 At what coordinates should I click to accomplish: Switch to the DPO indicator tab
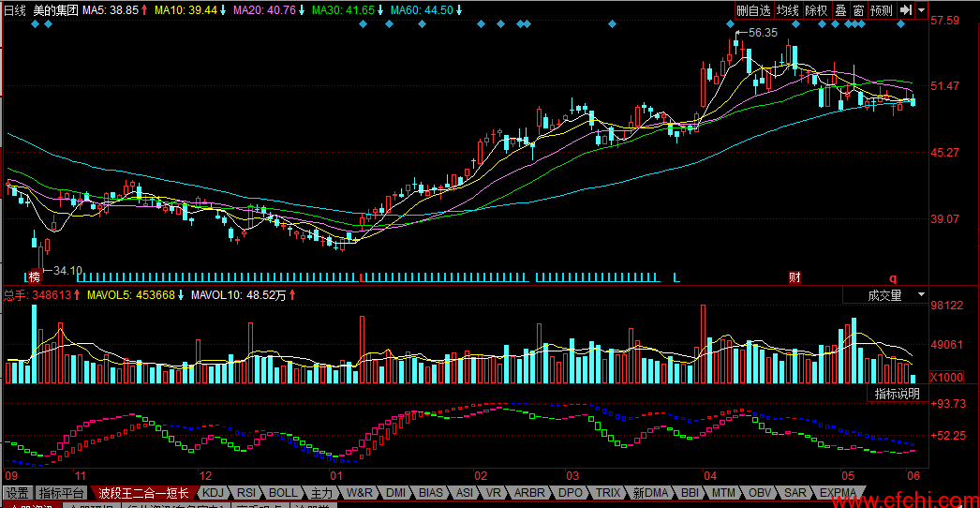coord(570,492)
